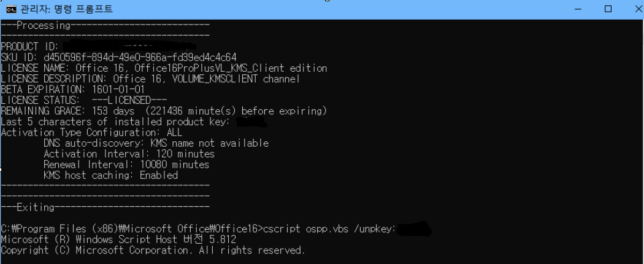Click the LICENSE NAME Office16ProPlusVL line

point(164,68)
